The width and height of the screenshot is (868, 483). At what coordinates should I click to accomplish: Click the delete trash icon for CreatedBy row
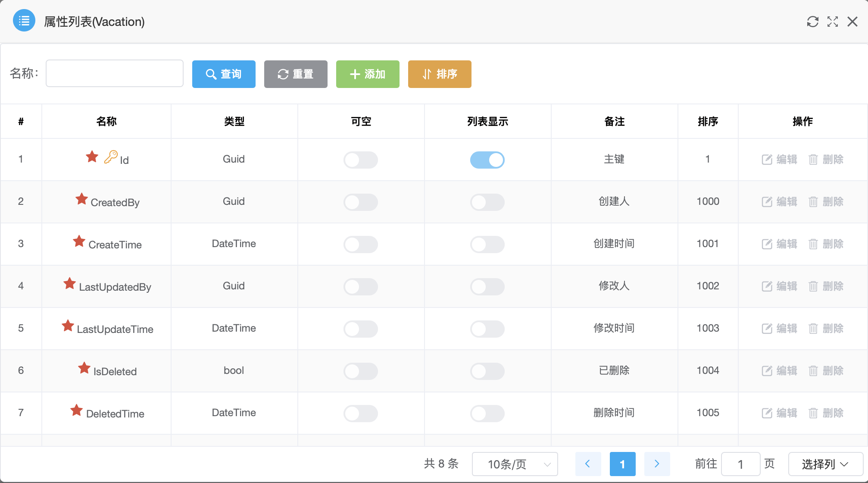tap(813, 202)
